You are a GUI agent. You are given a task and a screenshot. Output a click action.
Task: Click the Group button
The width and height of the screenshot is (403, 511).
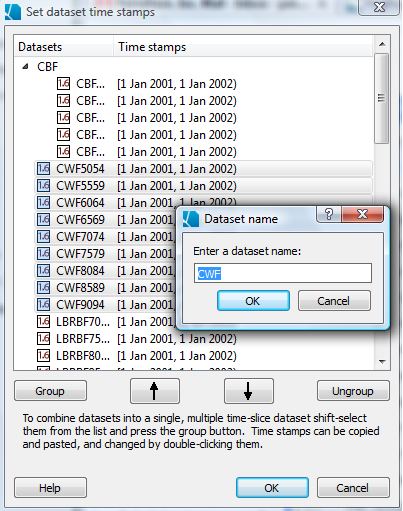50,391
